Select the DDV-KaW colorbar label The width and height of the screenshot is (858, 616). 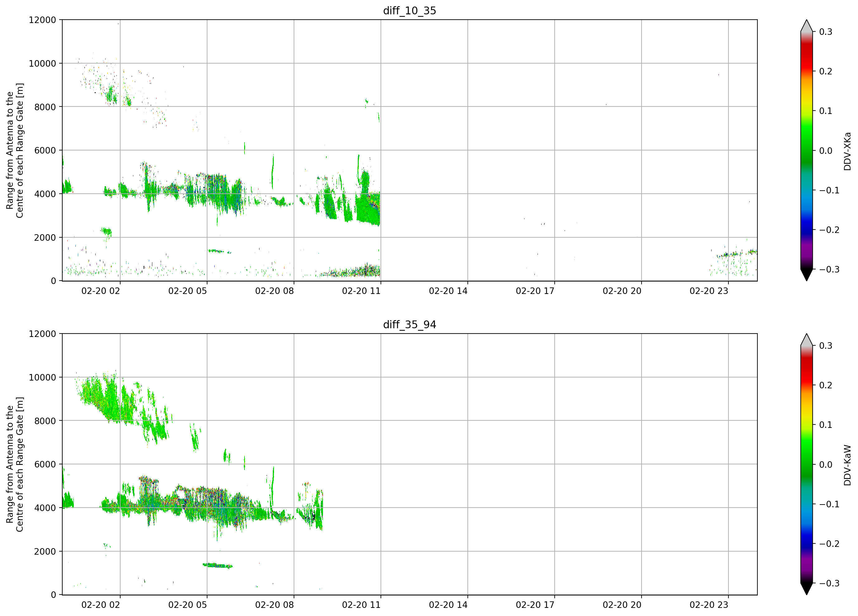click(x=847, y=465)
